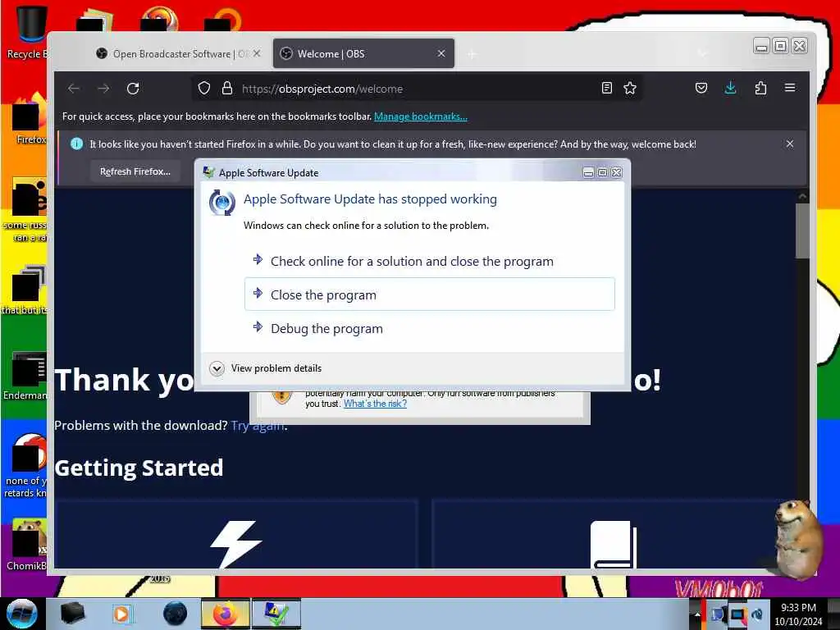Click the Refresh Firefox button
The width and height of the screenshot is (840, 630).
click(135, 171)
